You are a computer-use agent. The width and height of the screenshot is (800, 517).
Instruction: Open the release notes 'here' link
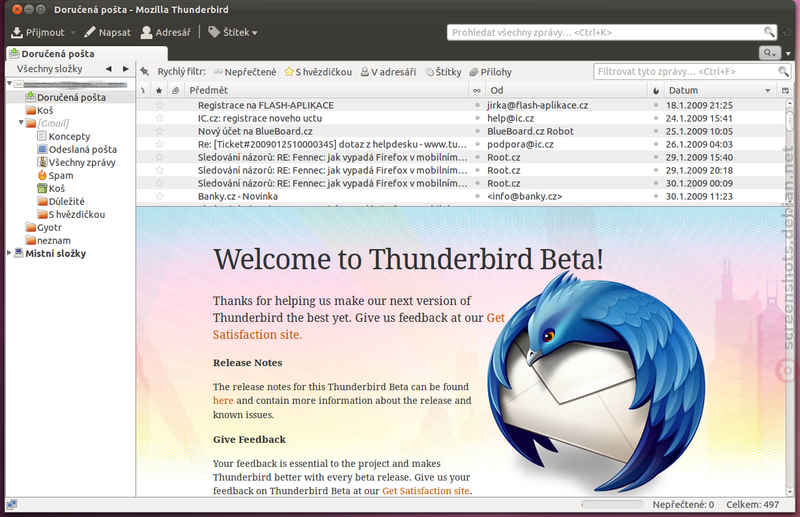223,401
